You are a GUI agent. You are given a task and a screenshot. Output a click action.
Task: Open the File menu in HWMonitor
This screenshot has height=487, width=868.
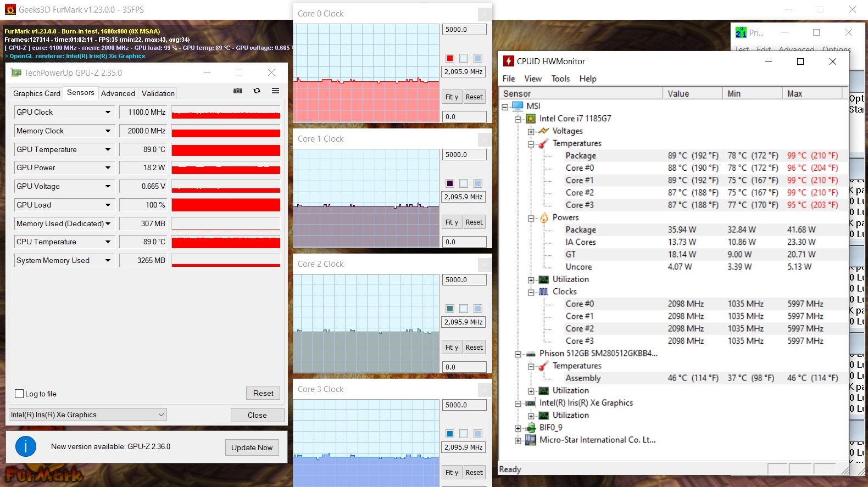pos(509,79)
